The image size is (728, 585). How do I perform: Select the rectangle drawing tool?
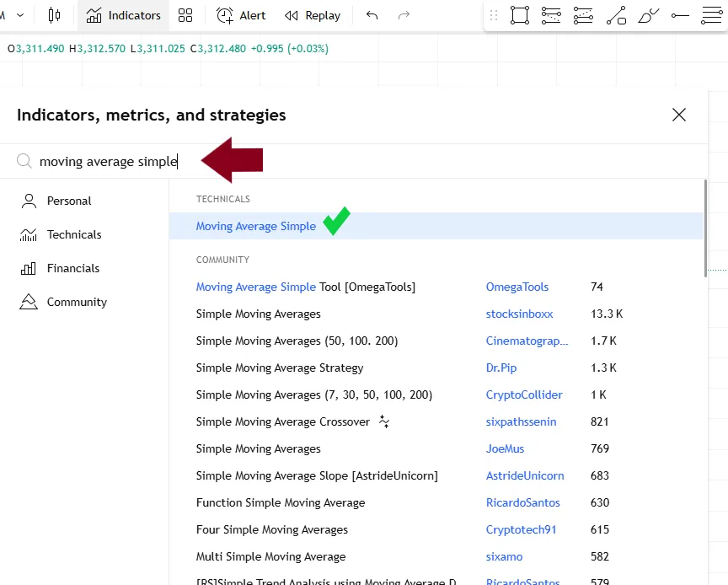520,15
